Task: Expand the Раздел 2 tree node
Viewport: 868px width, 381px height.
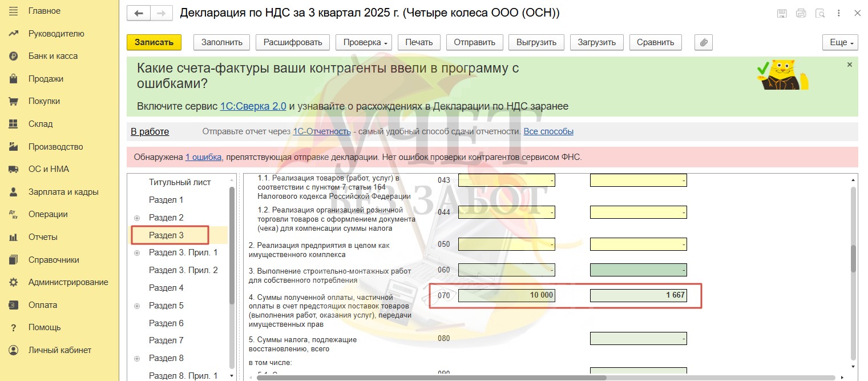Action: click(137, 218)
